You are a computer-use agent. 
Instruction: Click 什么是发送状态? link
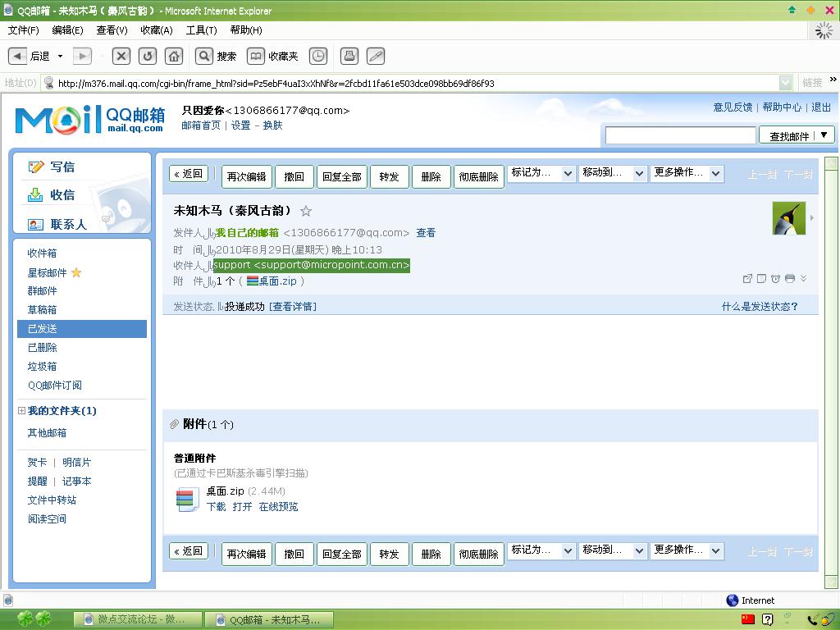point(760,307)
